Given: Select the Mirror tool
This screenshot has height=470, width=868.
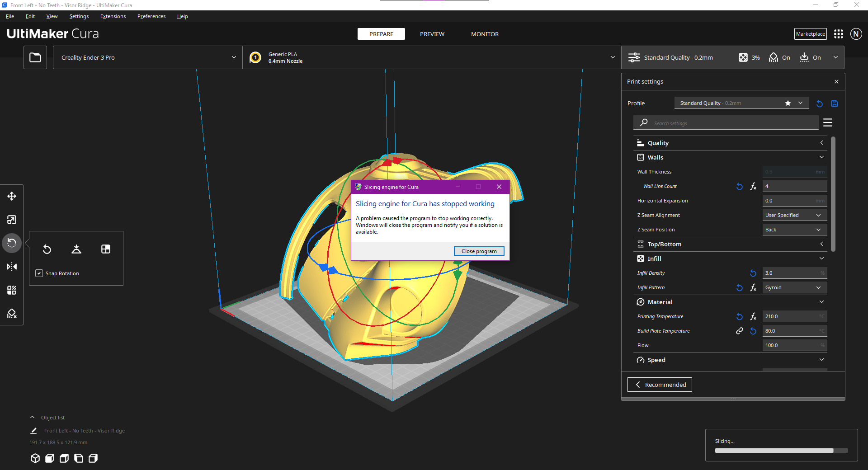Looking at the screenshot, I should click(12, 267).
